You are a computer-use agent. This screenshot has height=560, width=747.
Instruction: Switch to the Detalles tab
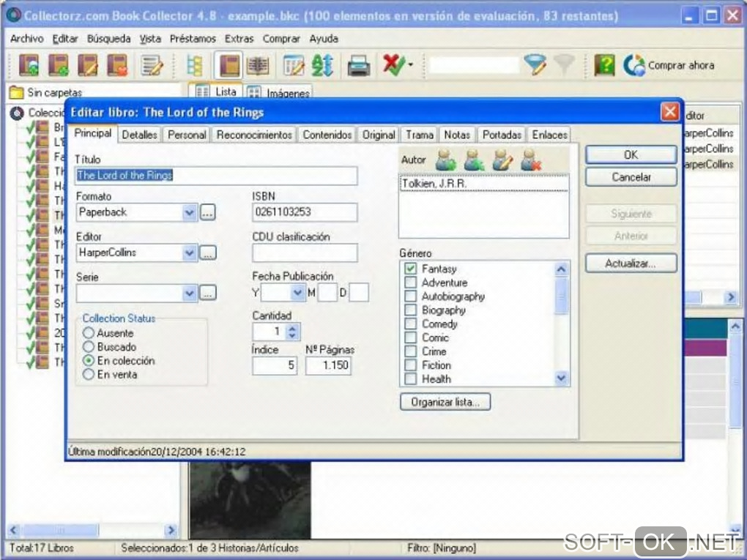139,135
